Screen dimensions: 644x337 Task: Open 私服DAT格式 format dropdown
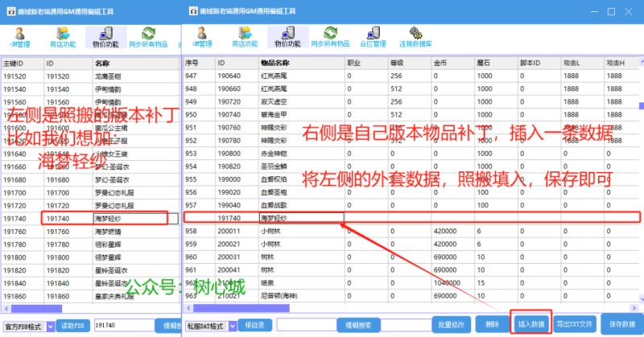pos(233,326)
